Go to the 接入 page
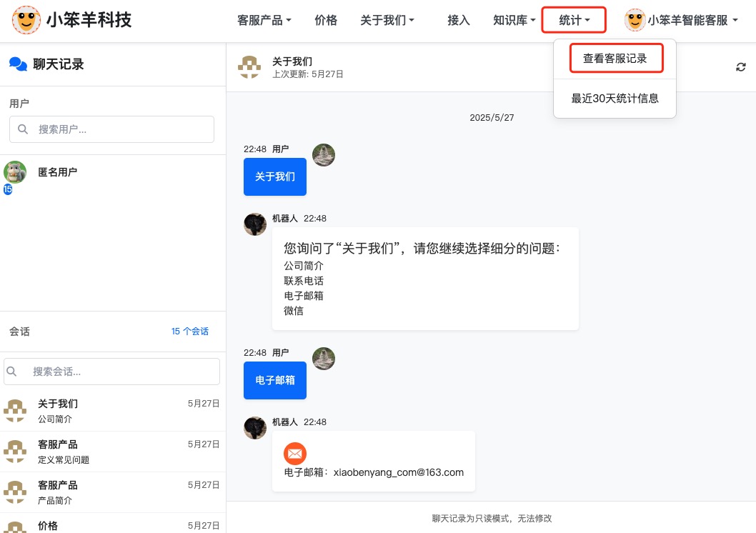 (x=458, y=21)
